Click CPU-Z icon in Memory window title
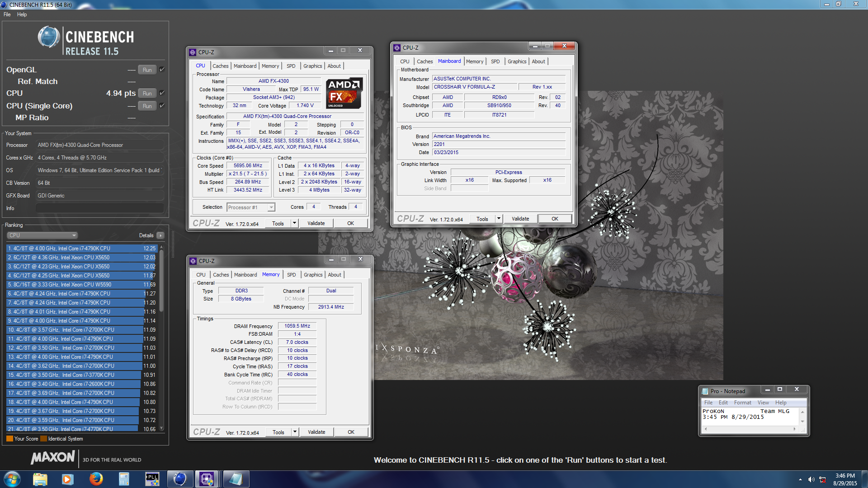Viewport: 868px width, 488px height. click(193, 261)
